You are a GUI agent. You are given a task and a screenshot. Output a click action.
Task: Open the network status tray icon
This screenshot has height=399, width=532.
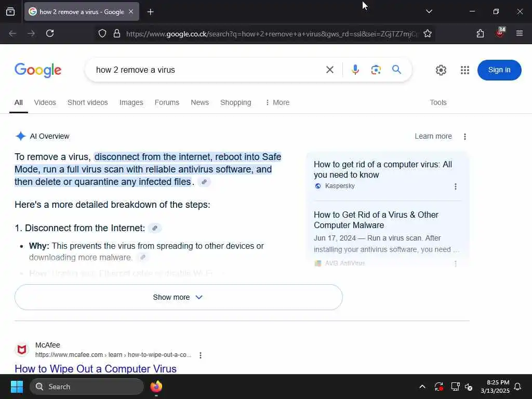(455, 387)
